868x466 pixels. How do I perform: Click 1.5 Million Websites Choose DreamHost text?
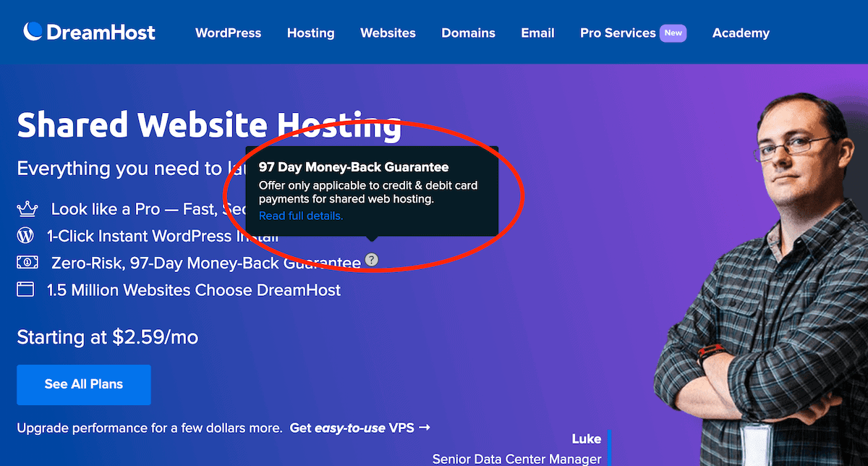(x=194, y=290)
